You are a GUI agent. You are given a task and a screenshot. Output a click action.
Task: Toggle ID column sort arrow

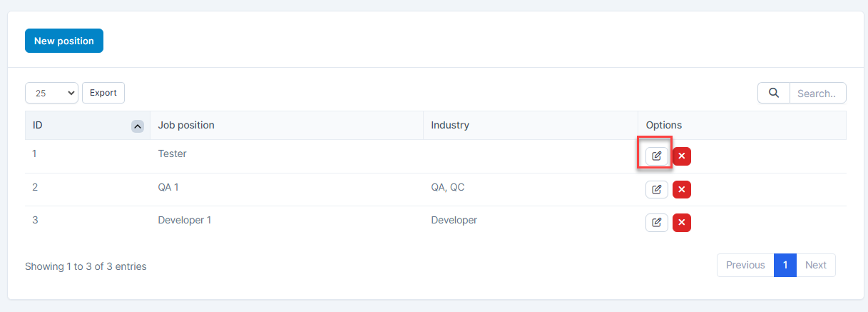(x=138, y=126)
